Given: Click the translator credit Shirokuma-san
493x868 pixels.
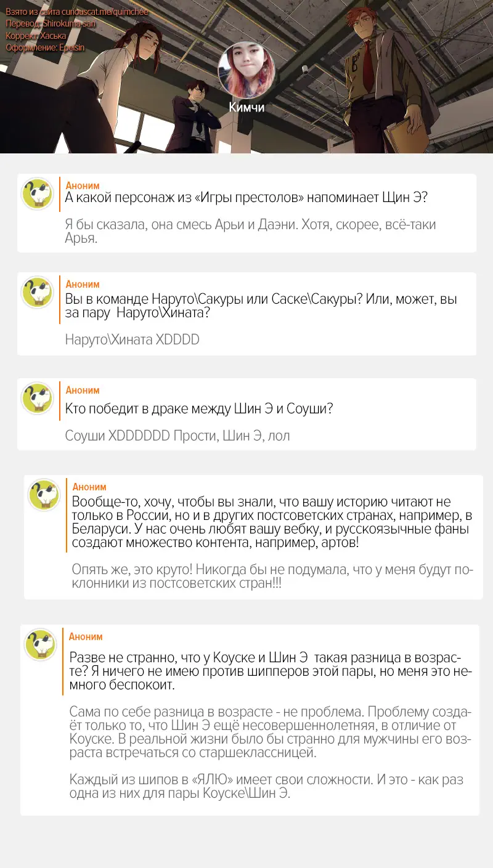Looking at the screenshot, I should click(70, 23).
